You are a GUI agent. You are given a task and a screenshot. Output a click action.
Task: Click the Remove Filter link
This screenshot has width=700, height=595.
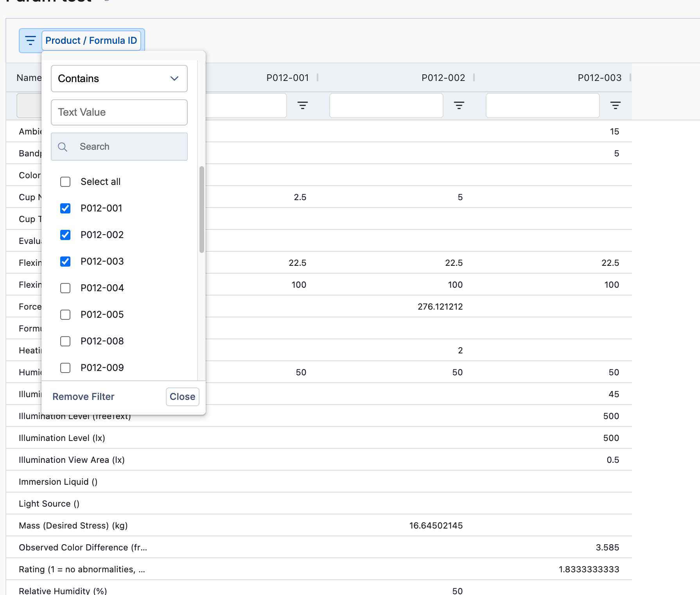coord(83,397)
